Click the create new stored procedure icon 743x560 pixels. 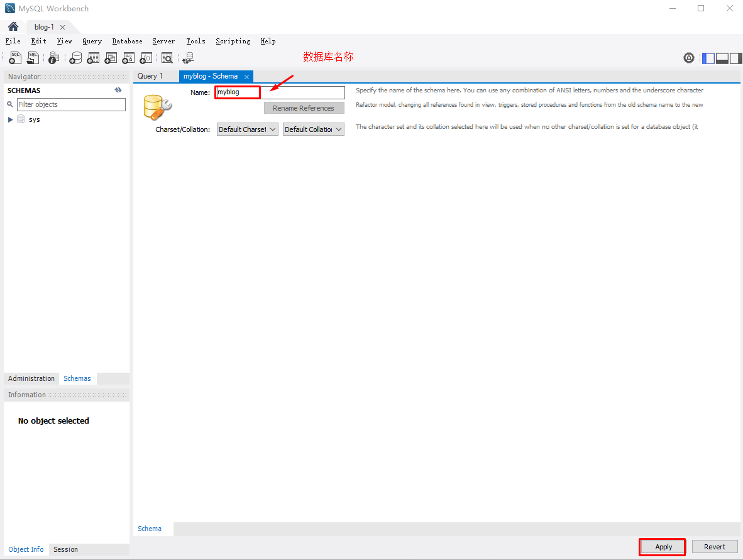coord(128,58)
